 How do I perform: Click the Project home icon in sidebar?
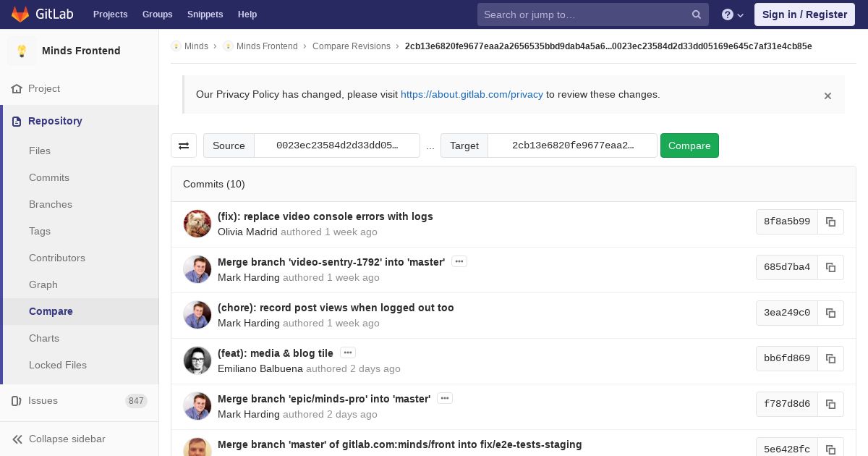tap(17, 88)
